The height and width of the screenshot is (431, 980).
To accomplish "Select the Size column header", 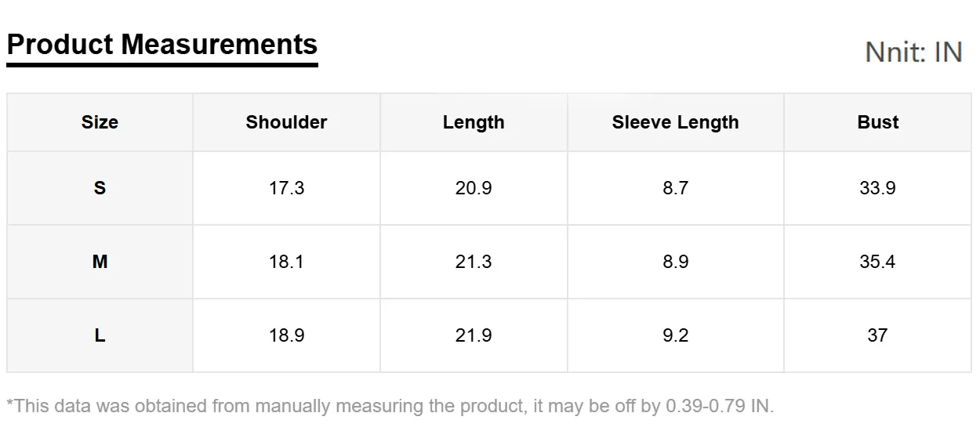I will click(100, 122).
